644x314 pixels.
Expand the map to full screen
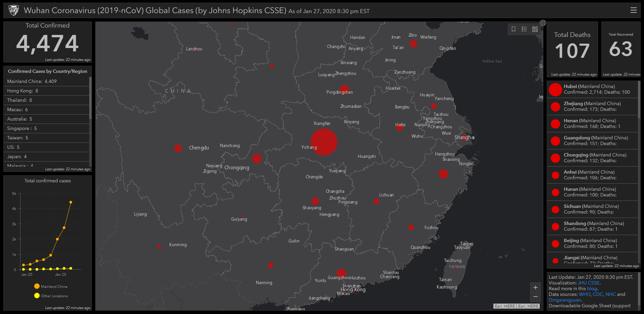click(x=543, y=23)
